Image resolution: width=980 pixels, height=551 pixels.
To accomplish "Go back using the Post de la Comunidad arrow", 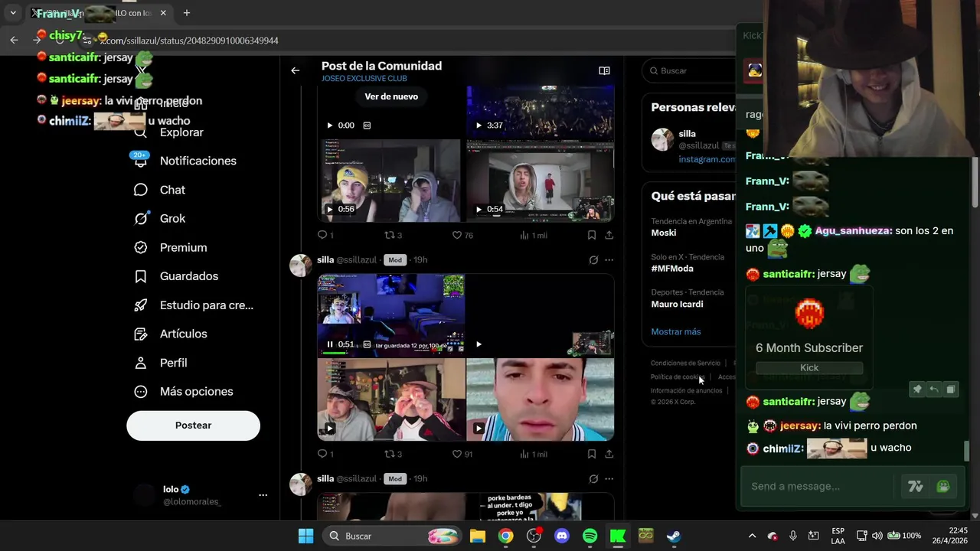I will pyautogui.click(x=296, y=70).
